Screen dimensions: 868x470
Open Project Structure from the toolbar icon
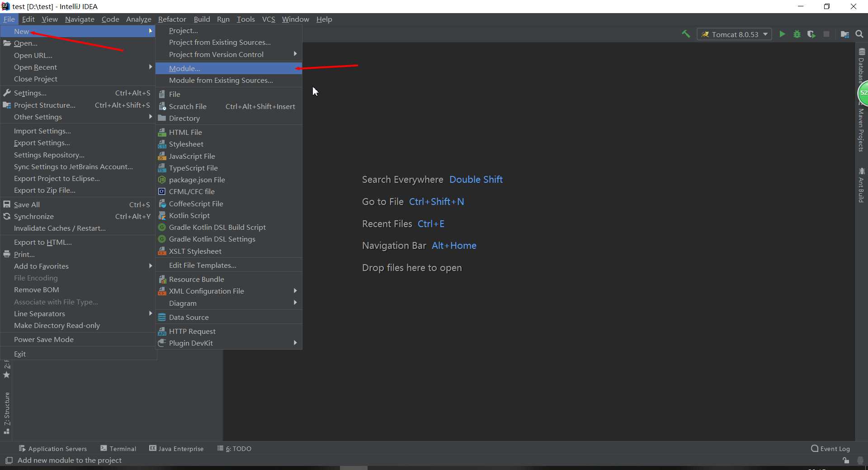844,34
